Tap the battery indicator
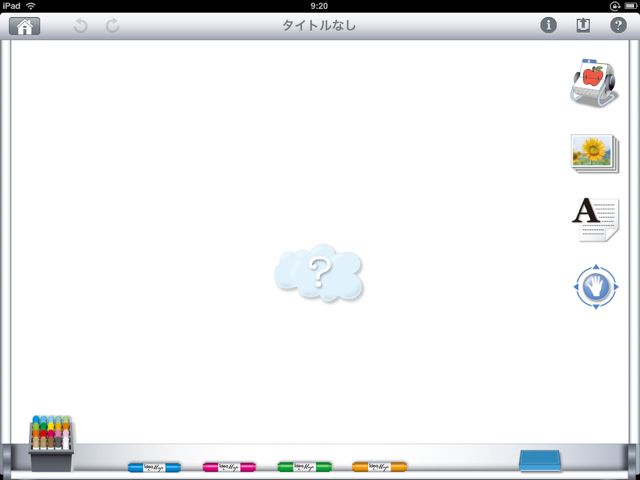640x480 pixels. coord(631,6)
